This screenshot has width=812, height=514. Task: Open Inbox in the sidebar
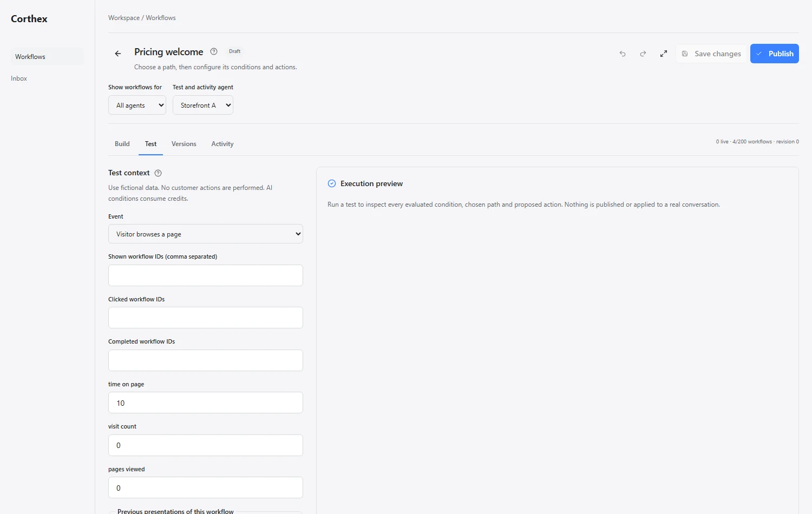[19, 78]
